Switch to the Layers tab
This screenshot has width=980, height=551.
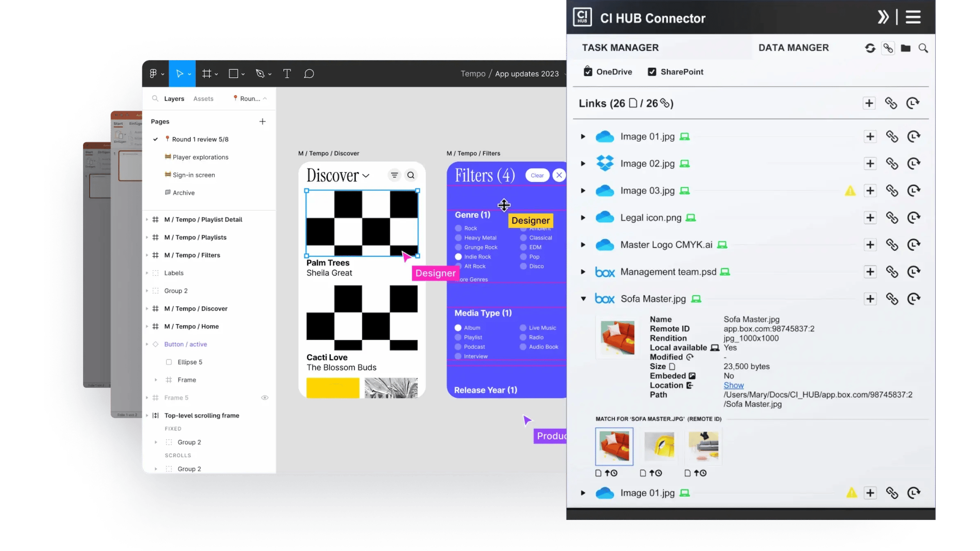point(174,99)
